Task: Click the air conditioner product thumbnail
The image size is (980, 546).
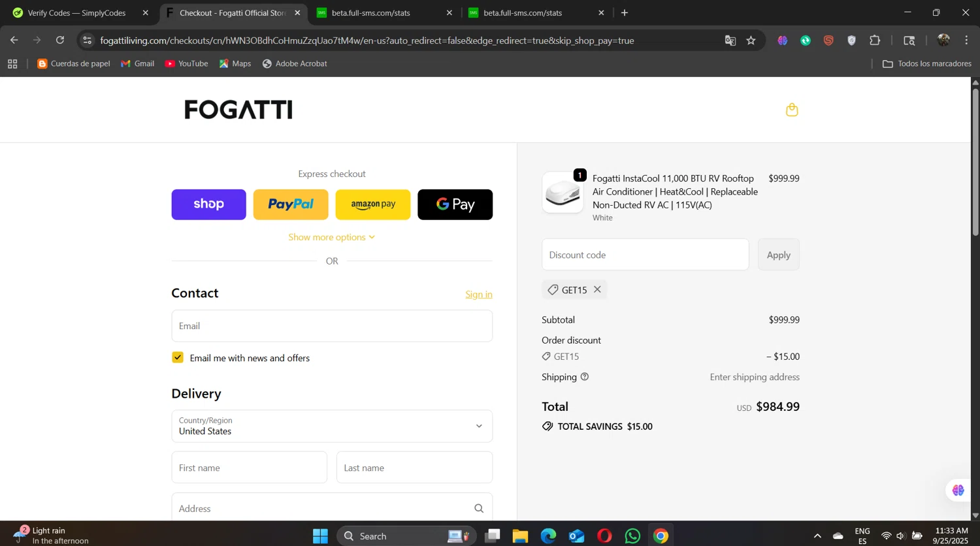Action: [x=563, y=192]
